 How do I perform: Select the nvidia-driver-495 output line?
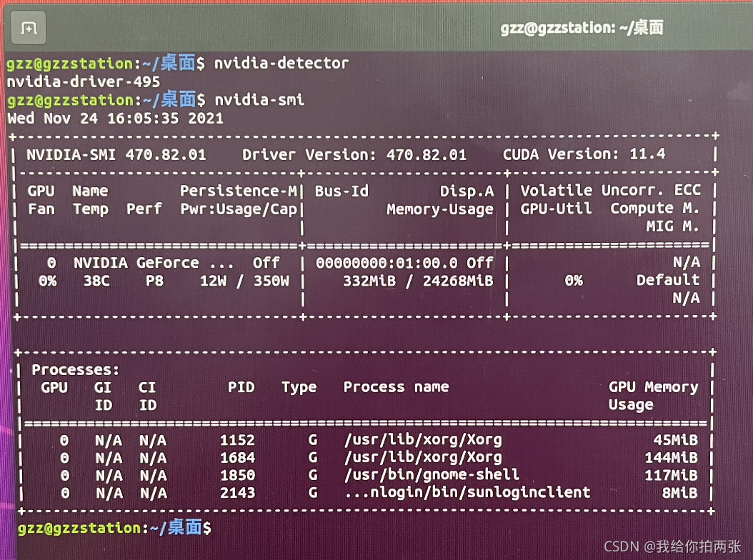(84, 81)
